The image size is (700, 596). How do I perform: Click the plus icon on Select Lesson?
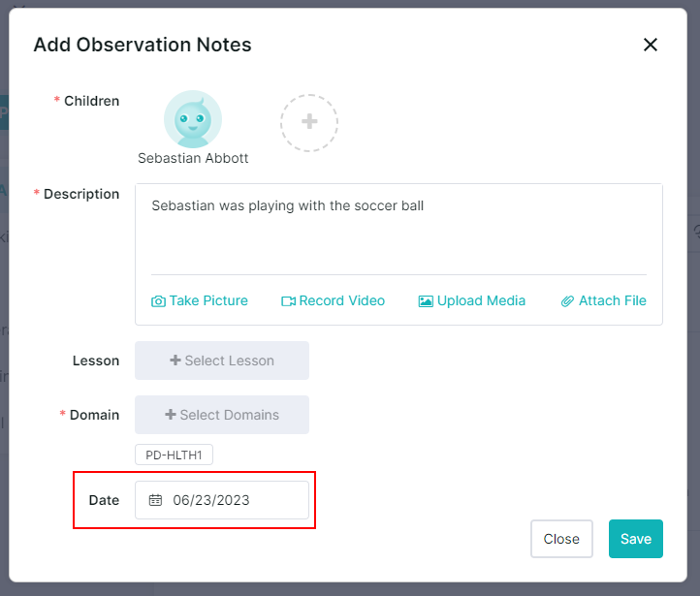(x=175, y=361)
